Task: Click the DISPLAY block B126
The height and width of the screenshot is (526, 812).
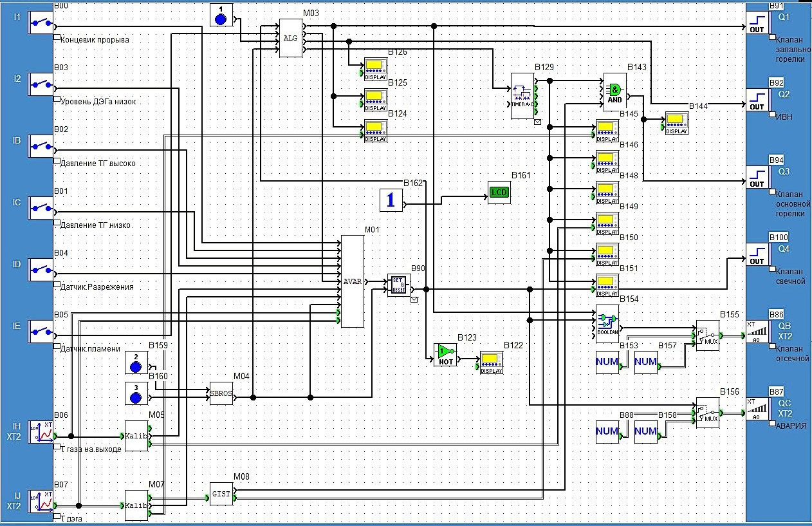Action: point(375,68)
